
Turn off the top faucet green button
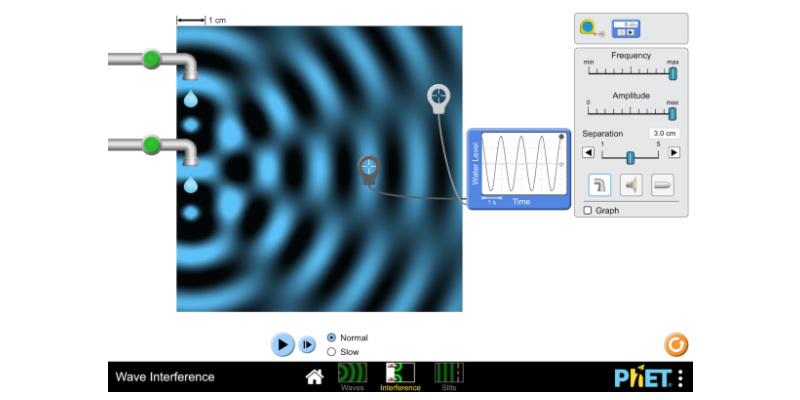click(151, 59)
